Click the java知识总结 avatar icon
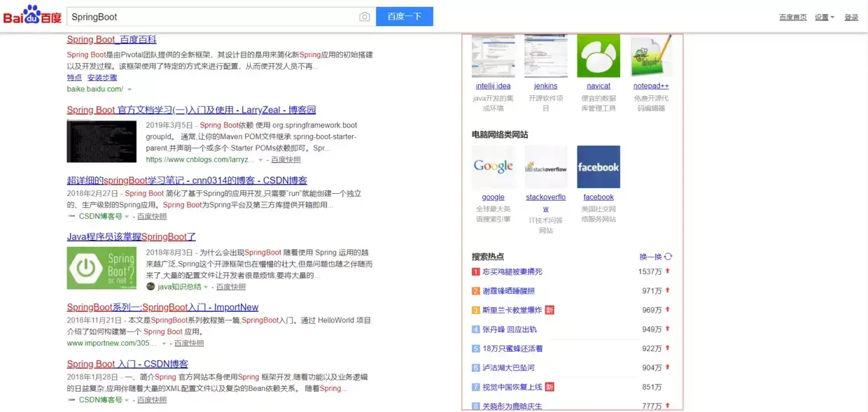This screenshot has height=412, width=868. [x=150, y=287]
